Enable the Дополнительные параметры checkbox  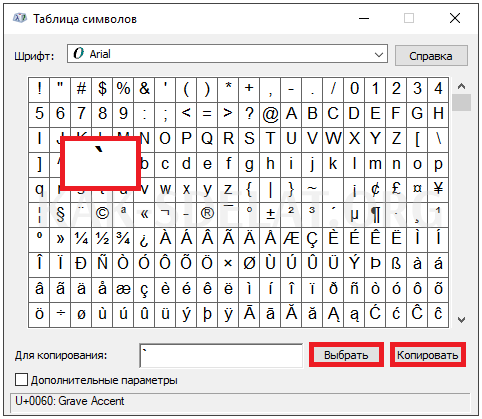pos(21,380)
